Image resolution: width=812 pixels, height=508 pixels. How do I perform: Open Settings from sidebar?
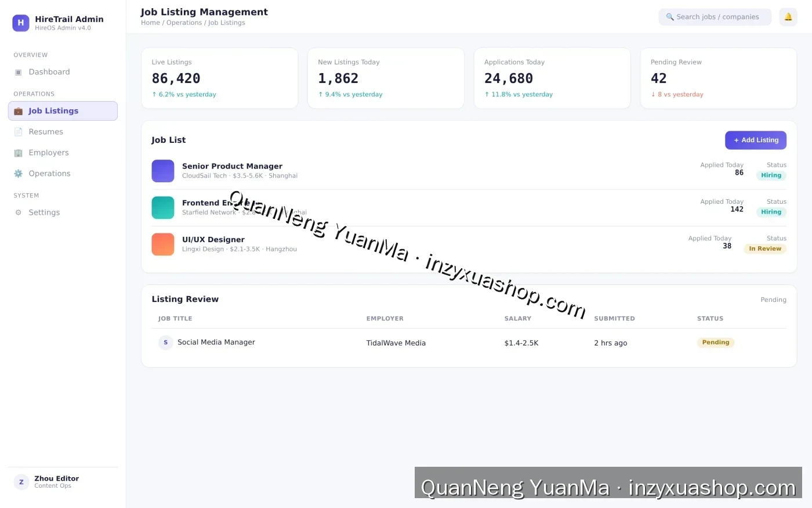(x=63, y=212)
